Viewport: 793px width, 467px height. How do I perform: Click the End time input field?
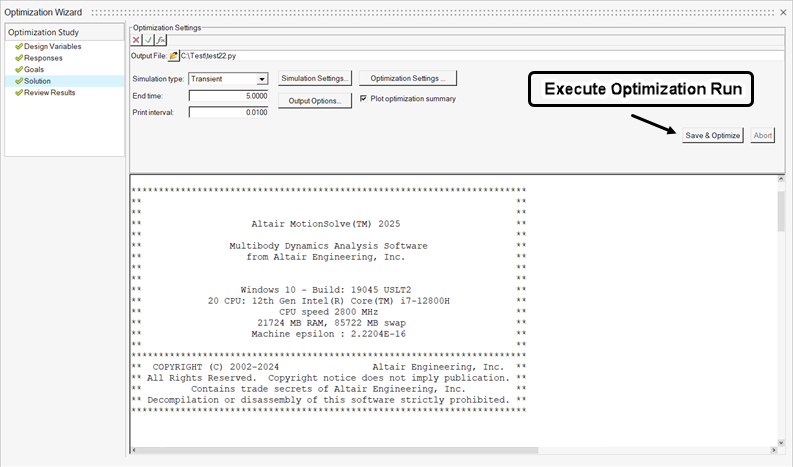(x=229, y=96)
